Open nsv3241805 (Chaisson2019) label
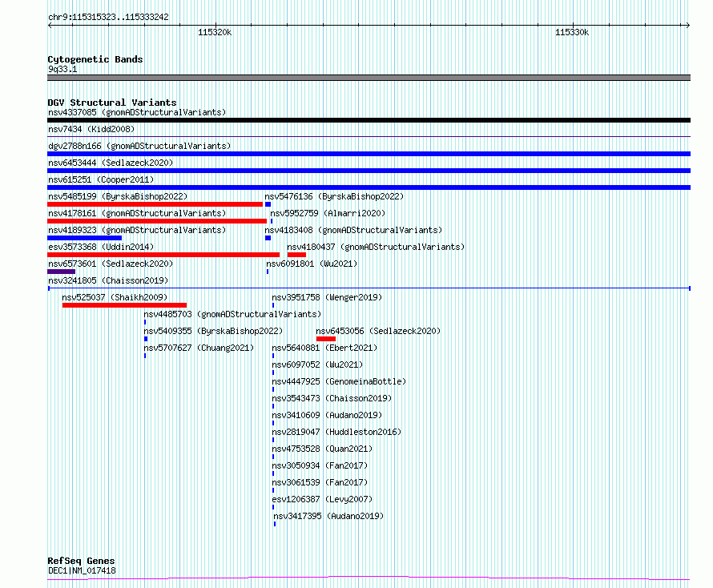This screenshot has width=713, height=588. tap(108, 280)
